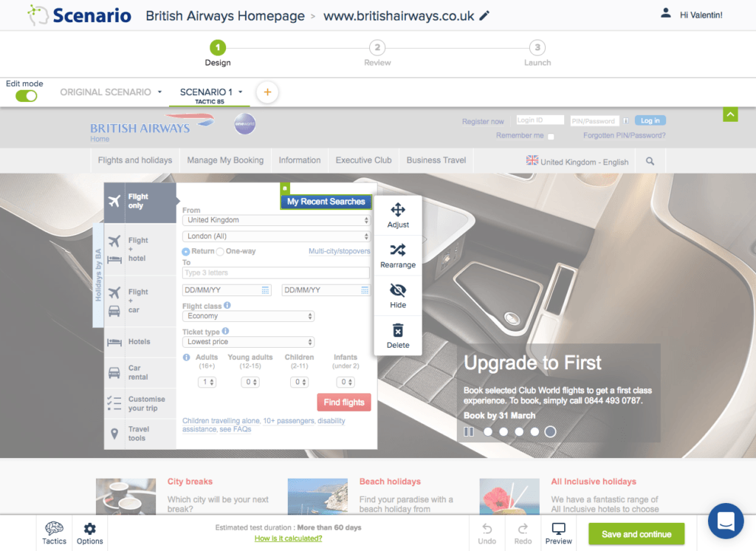Viewport: 756px width, 551px height.
Task: Add a new scenario with plus button
Action: [x=267, y=92]
